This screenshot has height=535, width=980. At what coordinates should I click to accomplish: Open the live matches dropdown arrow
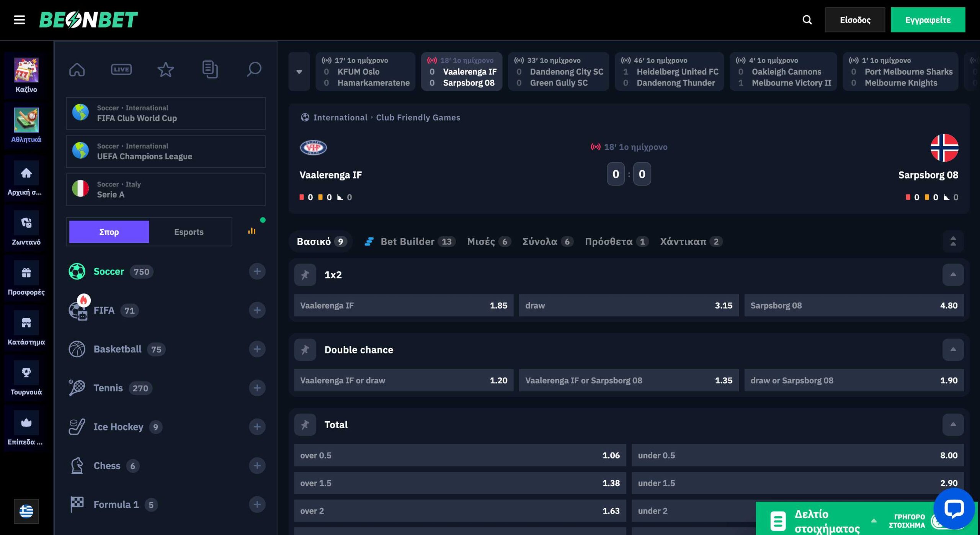point(299,72)
